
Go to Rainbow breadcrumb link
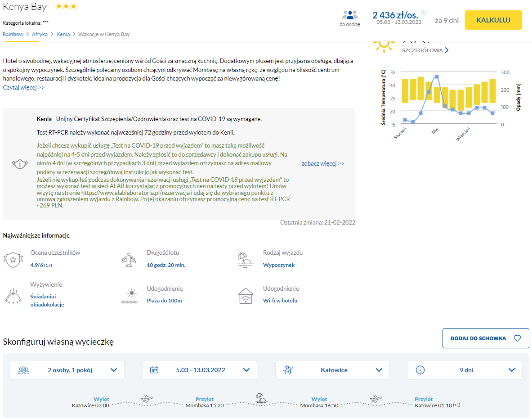(x=13, y=34)
